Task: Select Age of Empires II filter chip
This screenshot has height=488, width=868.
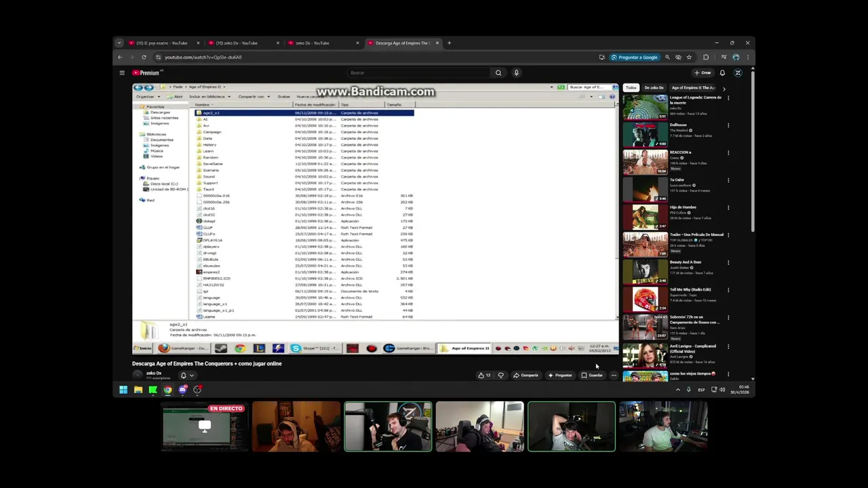Action: 693,87
